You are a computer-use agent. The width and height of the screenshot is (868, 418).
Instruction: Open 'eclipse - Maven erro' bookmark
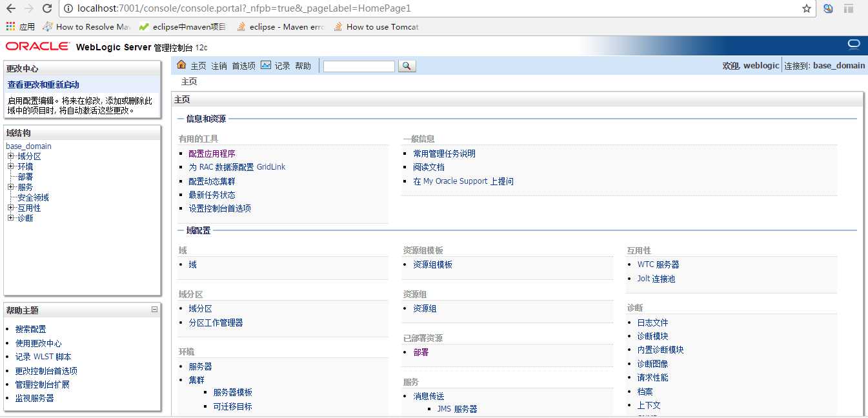coord(280,26)
